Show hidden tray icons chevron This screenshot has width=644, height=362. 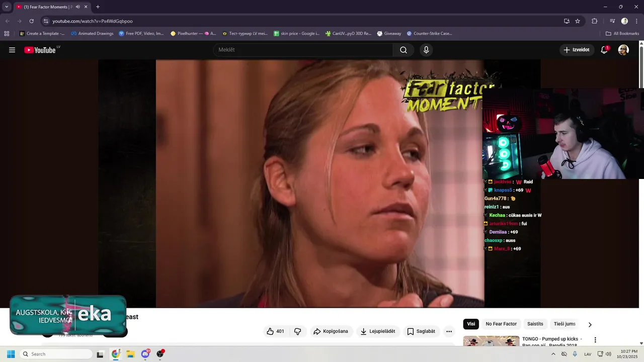click(553, 354)
